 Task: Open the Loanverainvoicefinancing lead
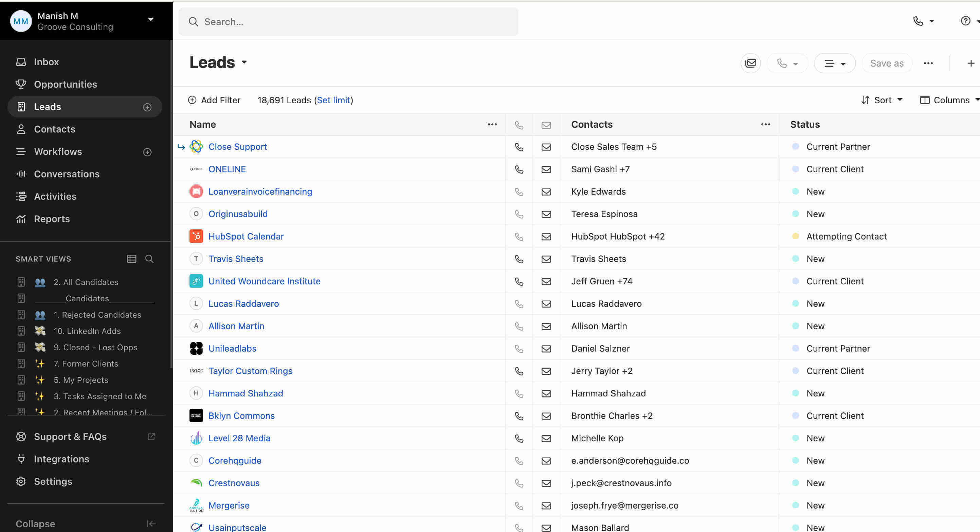pyautogui.click(x=260, y=191)
